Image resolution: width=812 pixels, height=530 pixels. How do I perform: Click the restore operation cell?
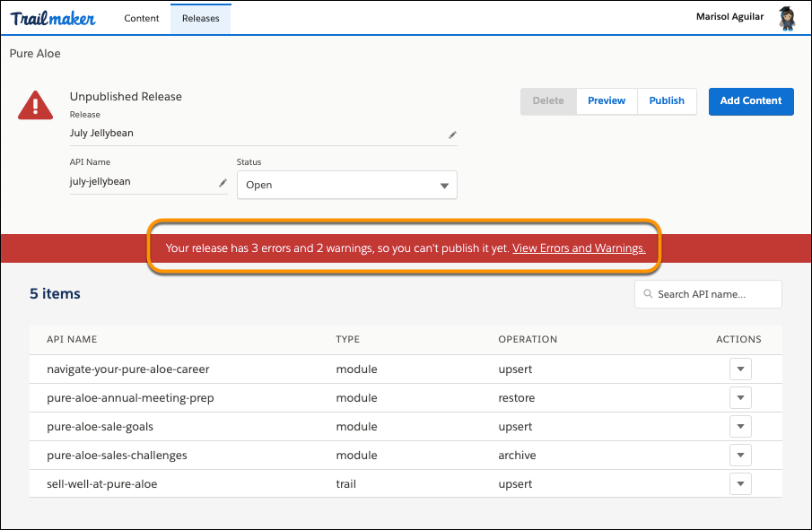516,398
